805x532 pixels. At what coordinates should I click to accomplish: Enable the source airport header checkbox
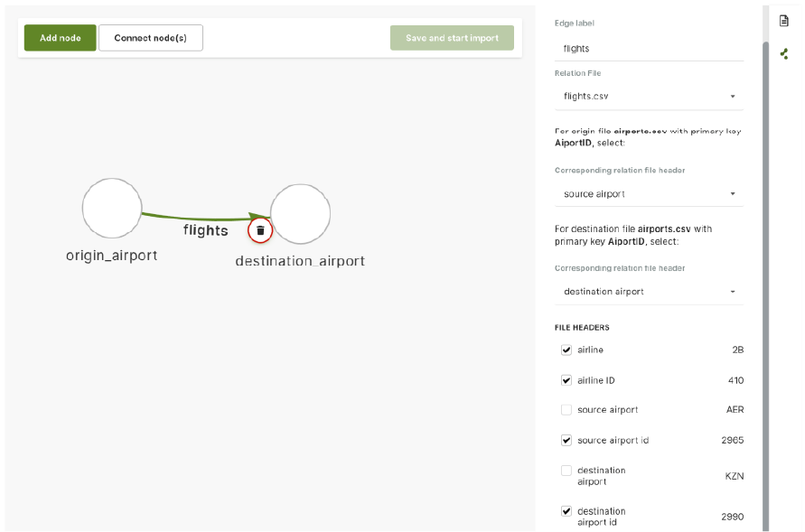point(566,410)
